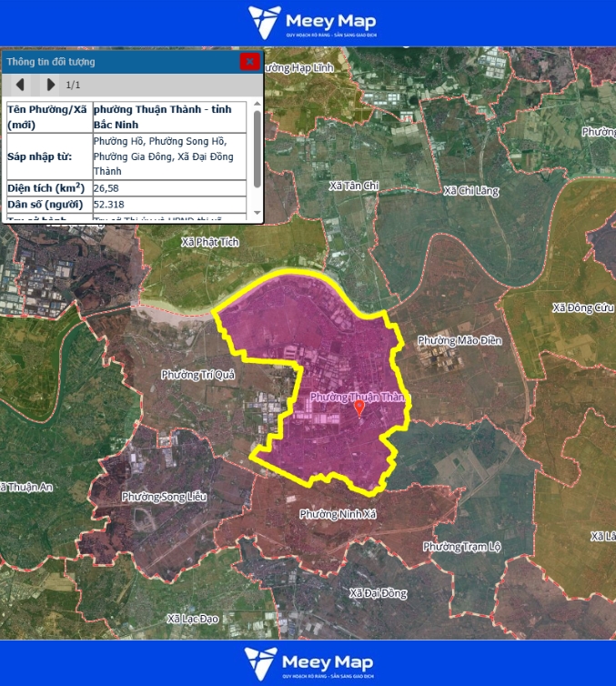Click the next record arrow in info panel

(51, 85)
